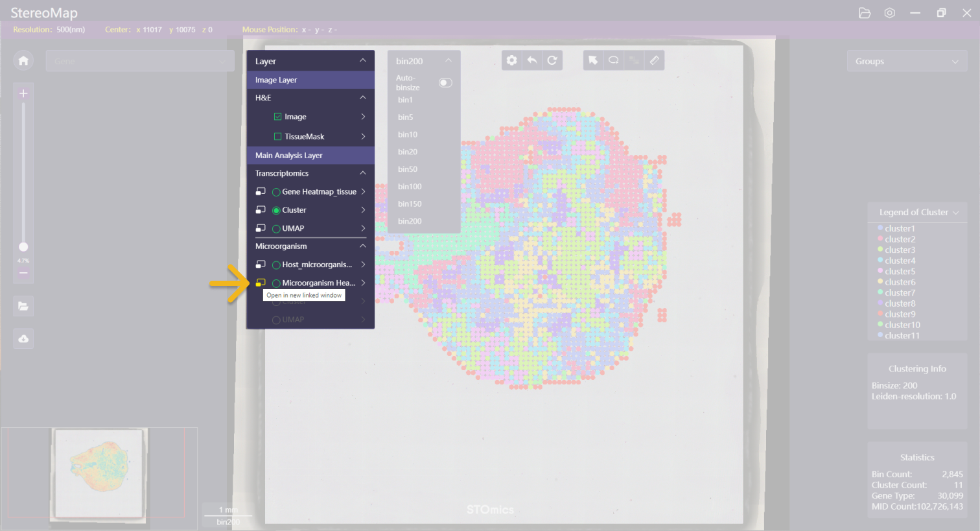Open Cluster layer in linked window icon
Viewport: 980px width, 531px height.
tap(261, 210)
